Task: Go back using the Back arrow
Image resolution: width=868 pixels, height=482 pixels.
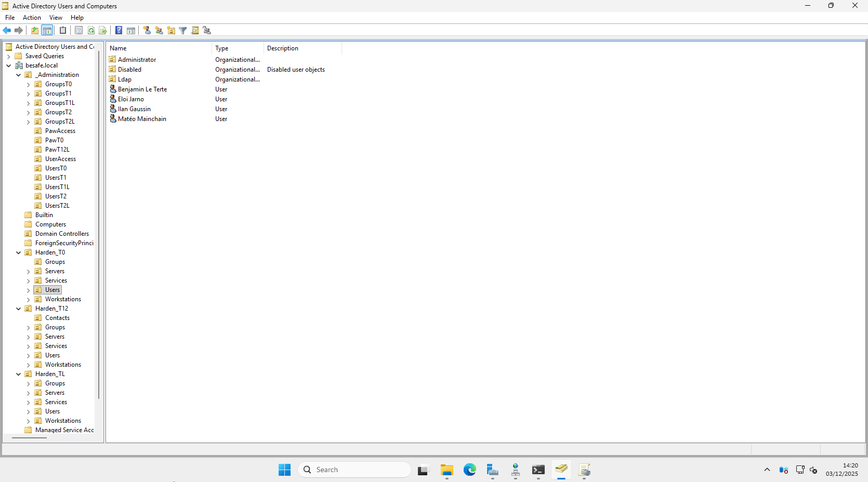Action: (x=7, y=31)
